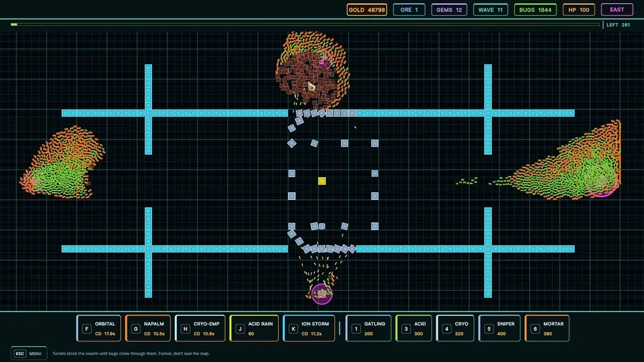Click the tan arrow cursor in north swarm
644x362 pixels.
click(x=311, y=86)
